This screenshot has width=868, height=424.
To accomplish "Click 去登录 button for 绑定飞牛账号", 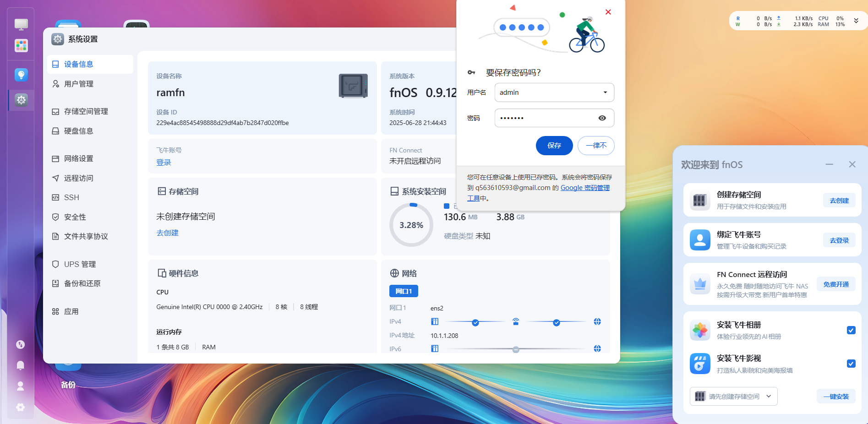I will pos(839,240).
